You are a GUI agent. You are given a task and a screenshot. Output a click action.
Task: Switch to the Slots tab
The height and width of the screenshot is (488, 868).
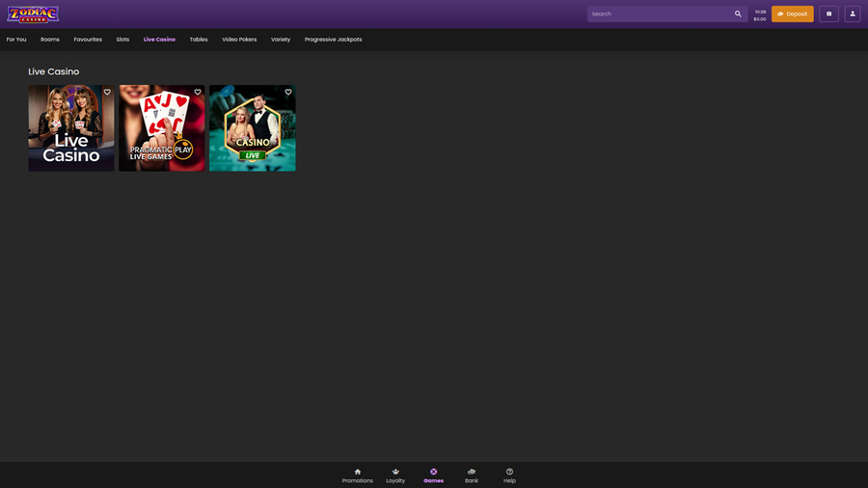pos(122,40)
